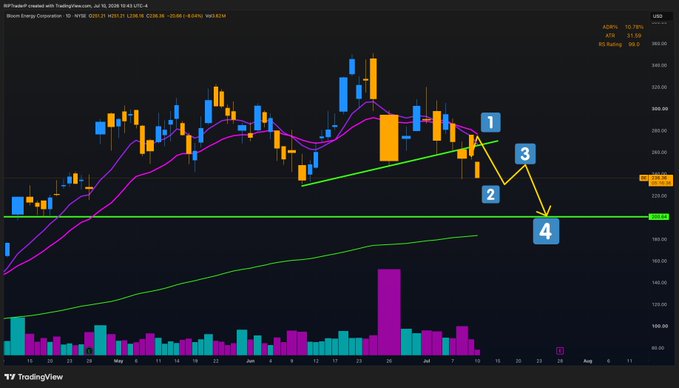The height and width of the screenshot is (388, 679).
Task: Click the small event marker near April 28
Action: 89,350
